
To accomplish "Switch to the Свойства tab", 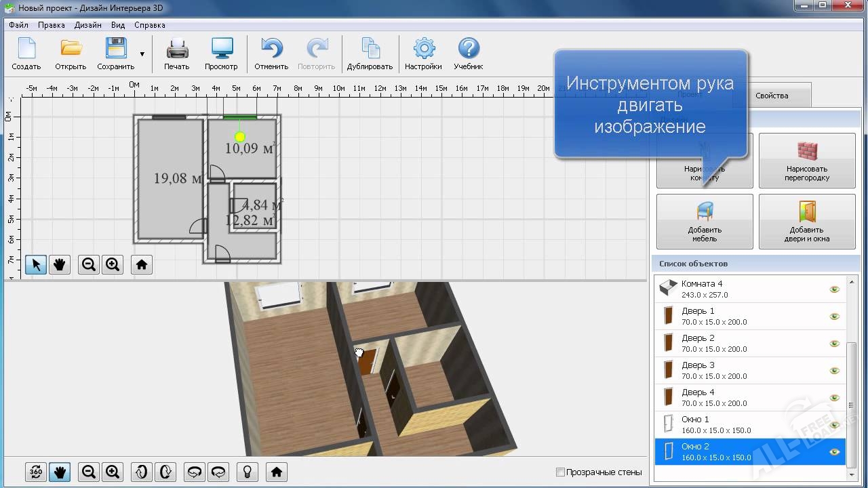I will click(x=772, y=96).
